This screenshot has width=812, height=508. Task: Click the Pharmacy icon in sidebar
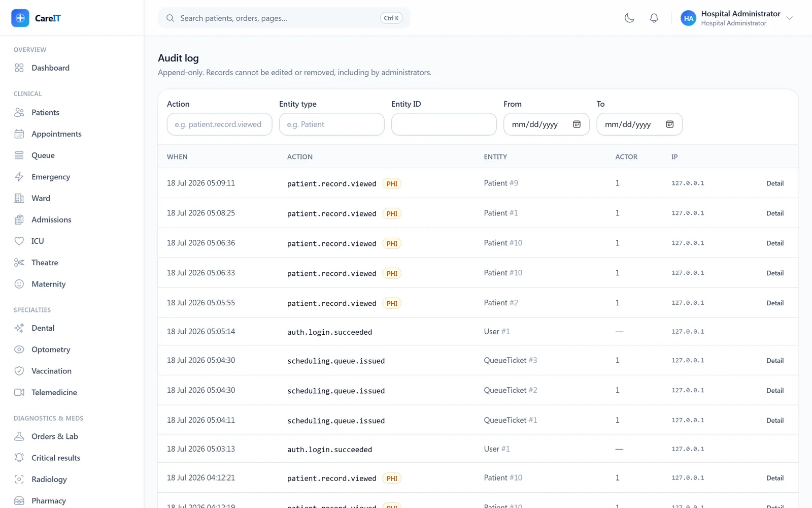point(19,501)
